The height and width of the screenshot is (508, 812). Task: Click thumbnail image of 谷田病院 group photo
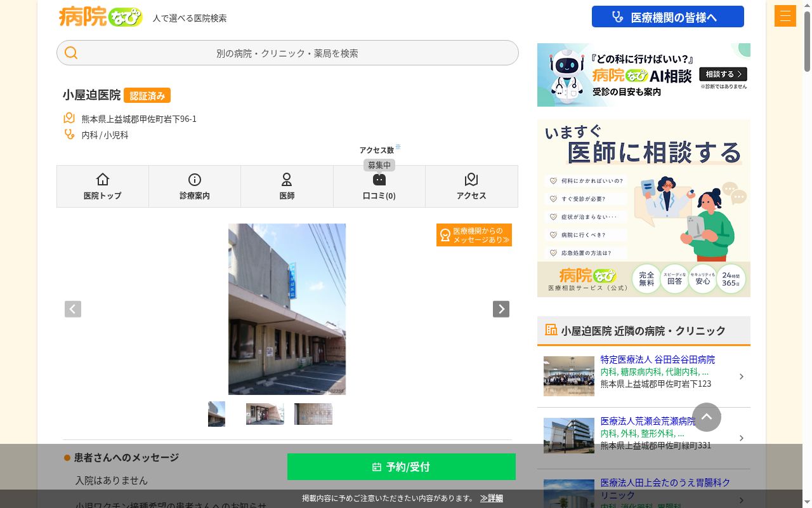click(569, 377)
